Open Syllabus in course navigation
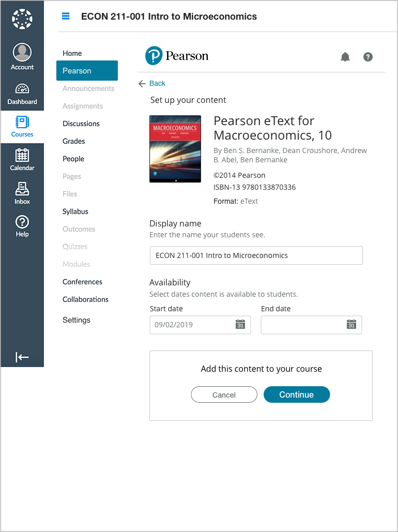The width and height of the screenshot is (398, 532). tap(75, 211)
